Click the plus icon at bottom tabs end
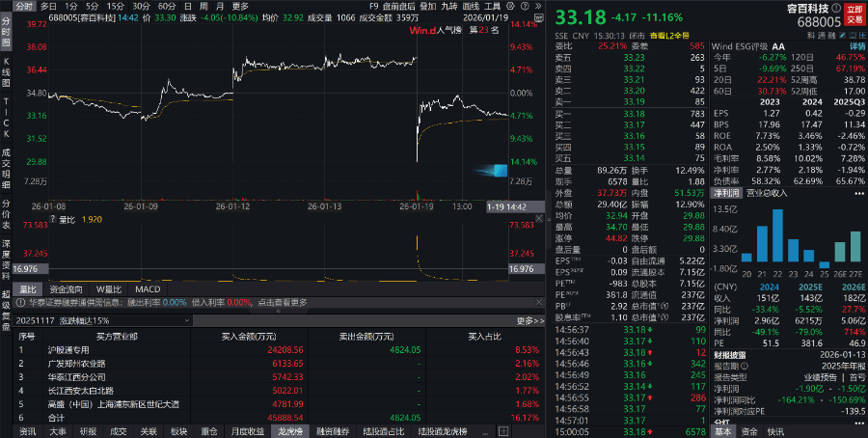868x438 pixels. (503, 431)
